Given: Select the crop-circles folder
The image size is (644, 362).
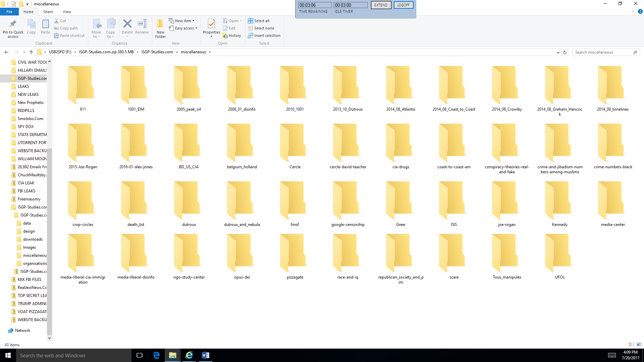Looking at the screenshot, I should [x=83, y=204].
